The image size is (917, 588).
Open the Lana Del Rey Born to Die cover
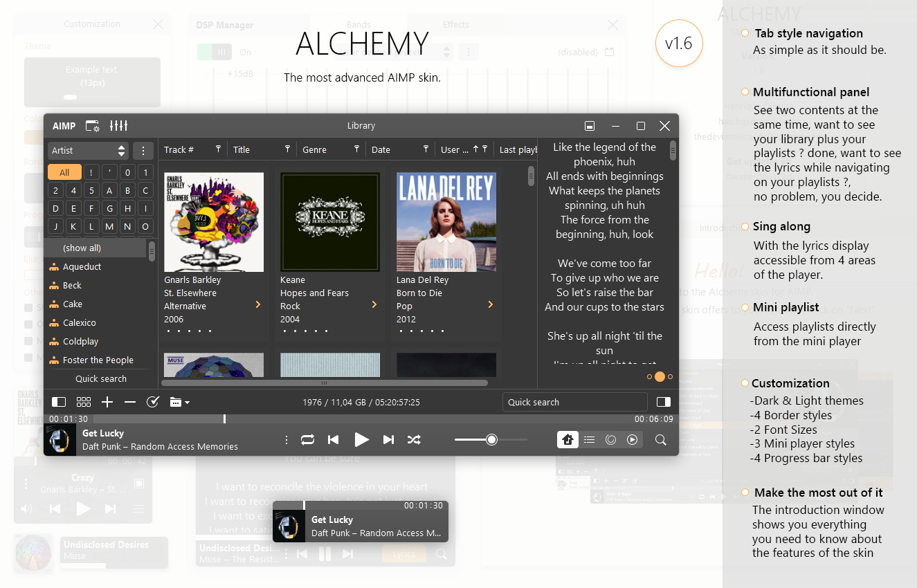pyautogui.click(x=446, y=222)
